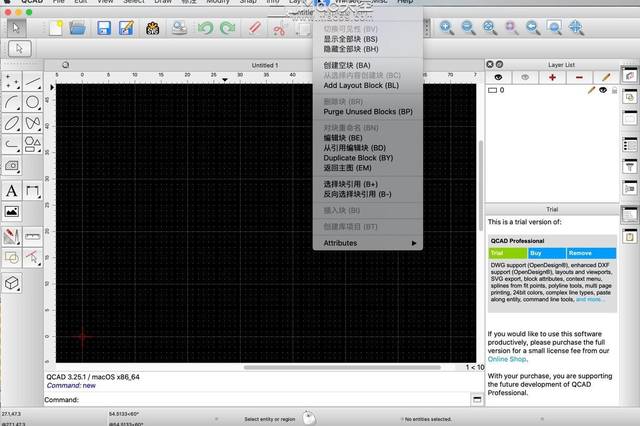Click the Save As icon with pencil
This screenshot has height=426, width=640.
pos(127,28)
